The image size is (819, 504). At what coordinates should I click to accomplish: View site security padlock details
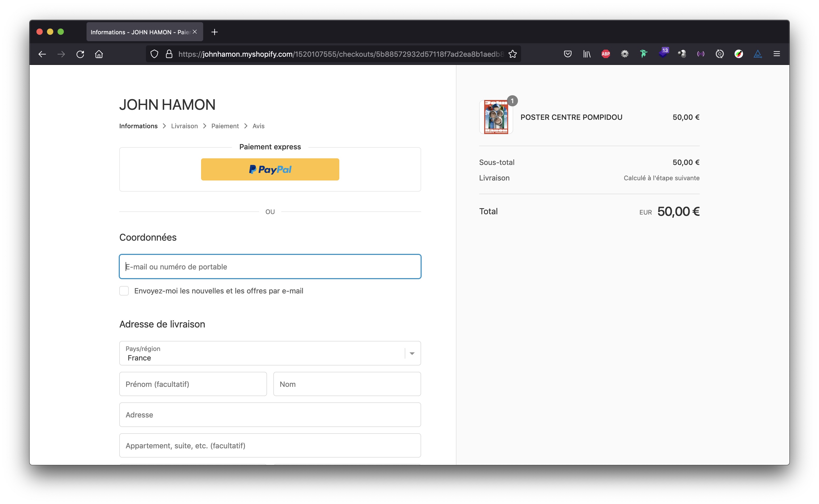pos(169,54)
